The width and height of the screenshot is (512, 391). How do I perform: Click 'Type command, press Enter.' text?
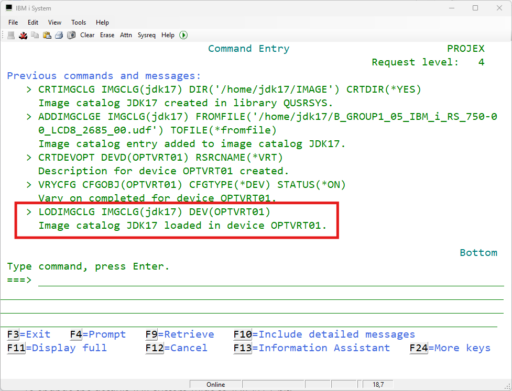pos(88,266)
